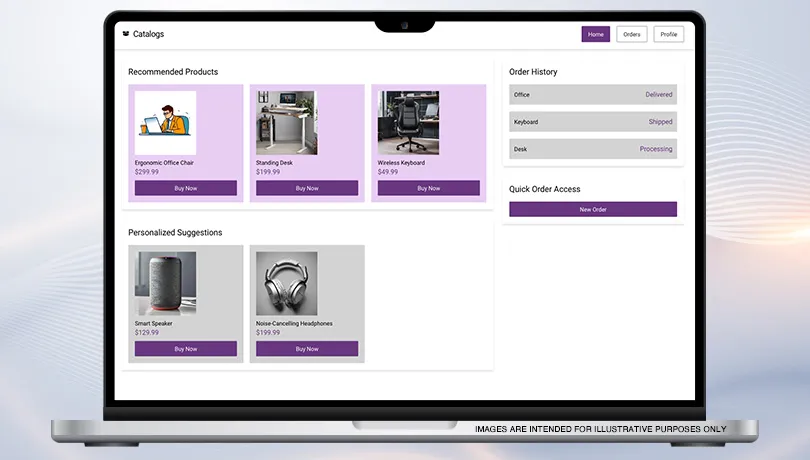Open the Noise-Cancelling Headphones image
Screen dimensions: 810x460
[x=286, y=284]
